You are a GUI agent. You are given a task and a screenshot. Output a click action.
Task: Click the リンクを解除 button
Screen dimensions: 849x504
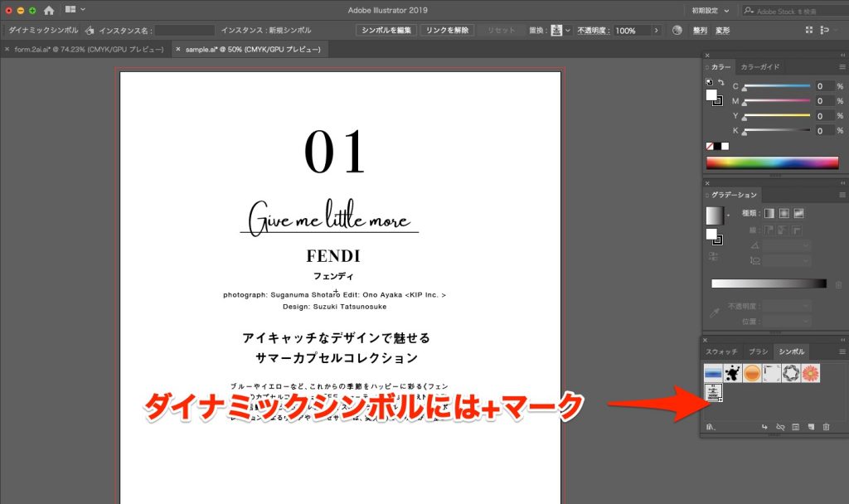click(447, 31)
